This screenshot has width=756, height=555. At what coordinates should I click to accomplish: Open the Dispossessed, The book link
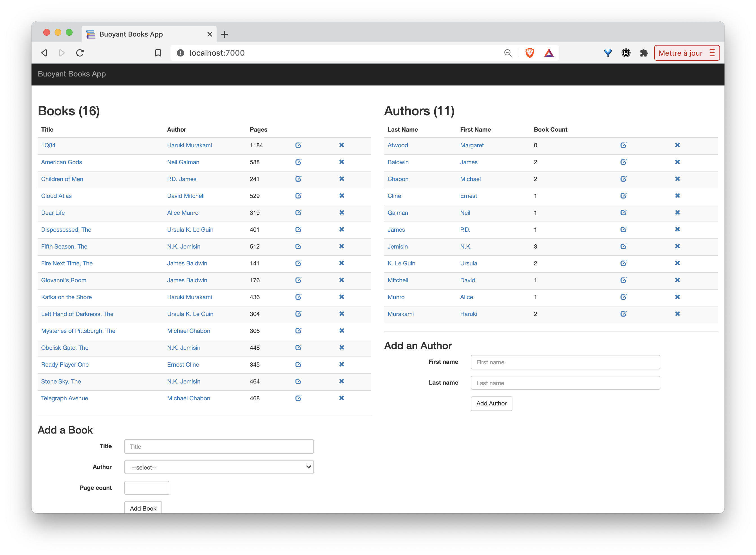click(66, 229)
